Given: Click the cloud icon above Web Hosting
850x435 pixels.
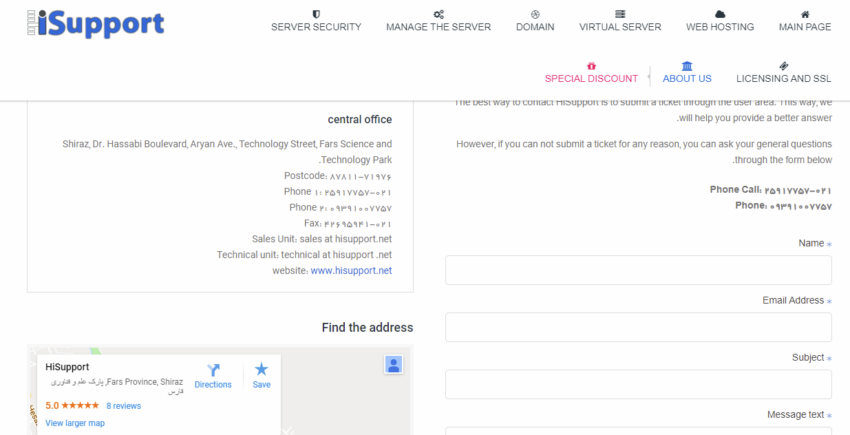Looking at the screenshot, I should tap(720, 14).
